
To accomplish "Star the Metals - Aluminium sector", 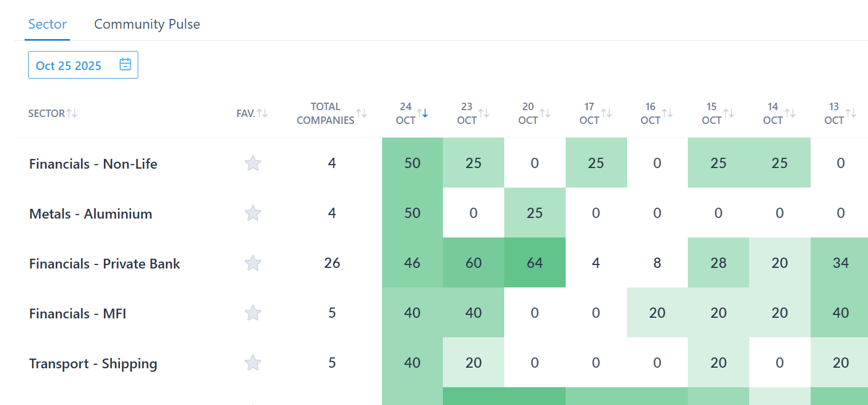I will 253,213.
